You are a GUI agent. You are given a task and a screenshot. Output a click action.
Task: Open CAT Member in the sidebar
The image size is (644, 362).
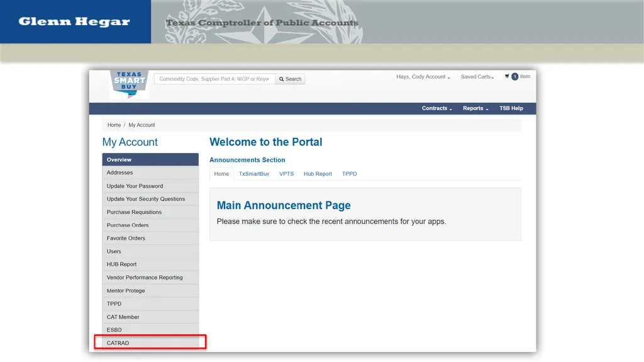click(150, 317)
